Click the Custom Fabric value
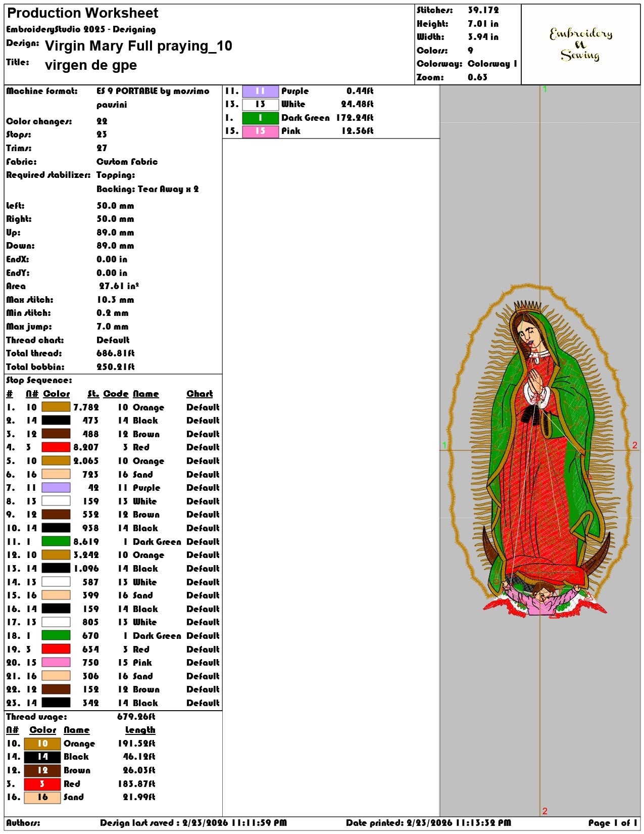Screen dimensions: 644x834 pos(127,162)
